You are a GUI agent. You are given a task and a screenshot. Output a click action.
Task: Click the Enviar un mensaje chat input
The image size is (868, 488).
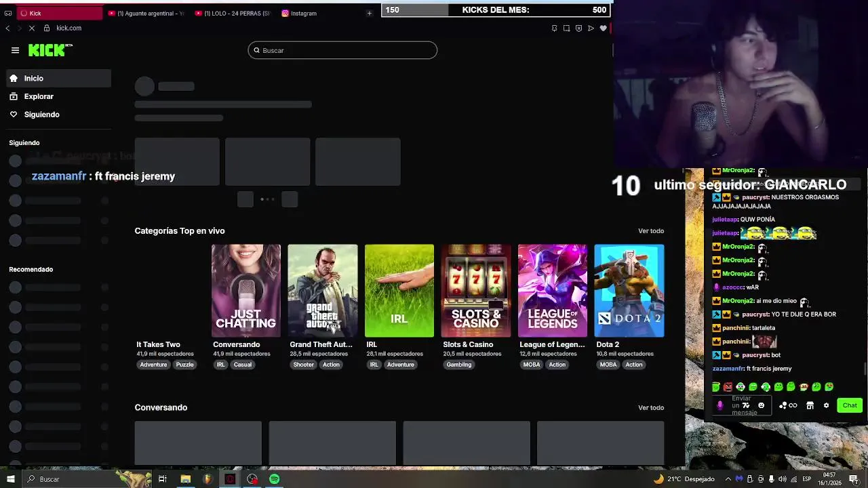tap(743, 405)
